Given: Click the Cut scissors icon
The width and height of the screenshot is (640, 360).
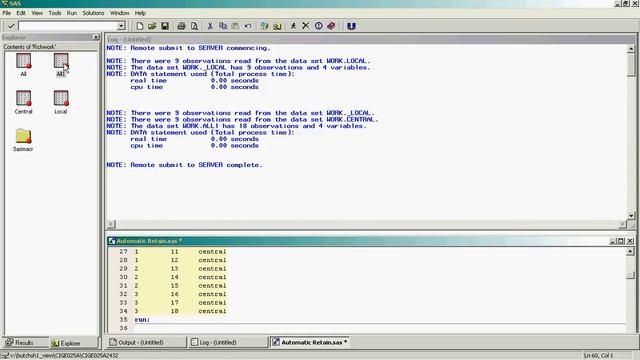Looking at the screenshot, I should click(210, 26).
